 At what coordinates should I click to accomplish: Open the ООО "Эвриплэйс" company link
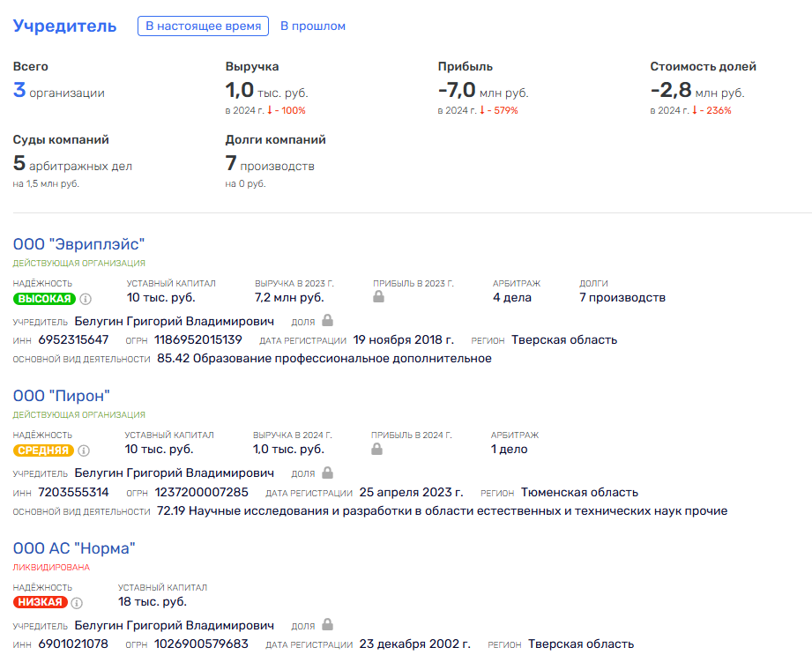click(x=78, y=244)
